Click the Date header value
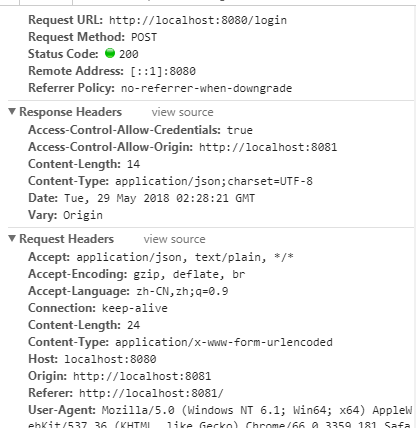Image resolution: width=416 pixels, height=428 pixels. [159, 198]
